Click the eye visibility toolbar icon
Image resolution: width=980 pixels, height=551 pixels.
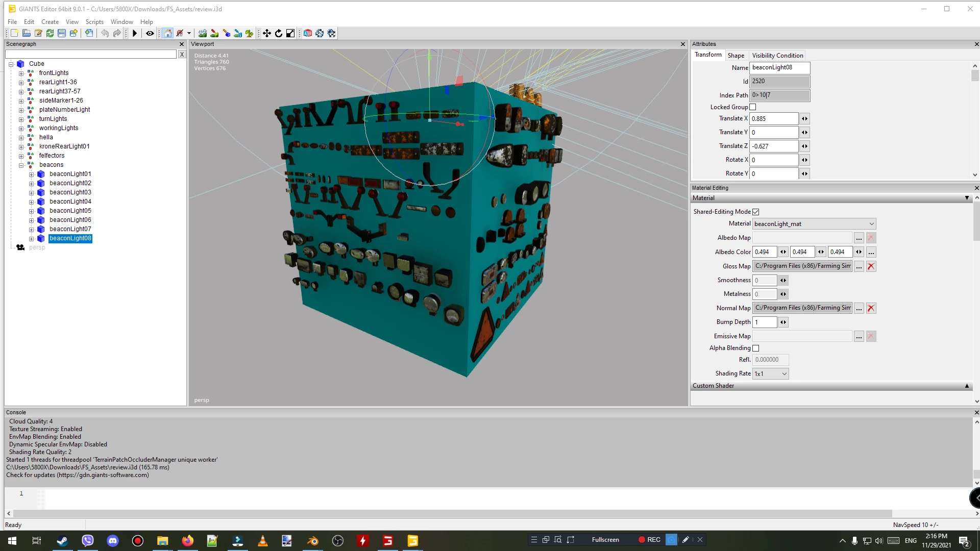(150, 33)
